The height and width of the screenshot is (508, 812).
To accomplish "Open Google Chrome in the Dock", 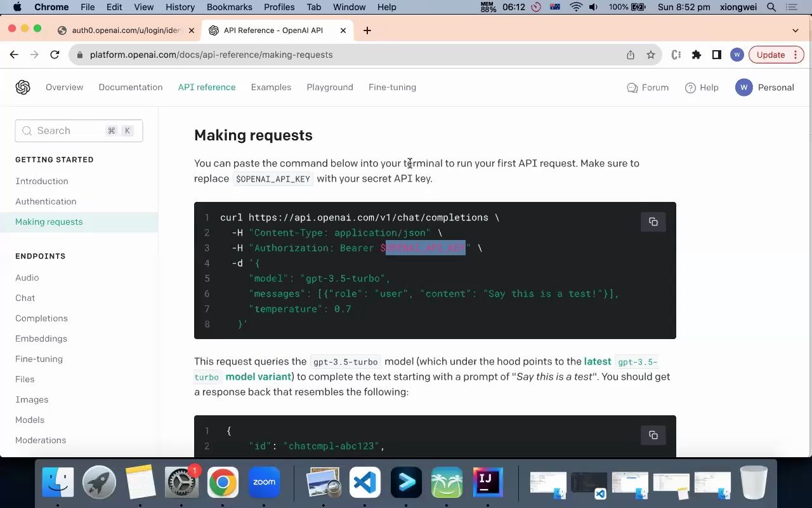I will tap(223, 483).
